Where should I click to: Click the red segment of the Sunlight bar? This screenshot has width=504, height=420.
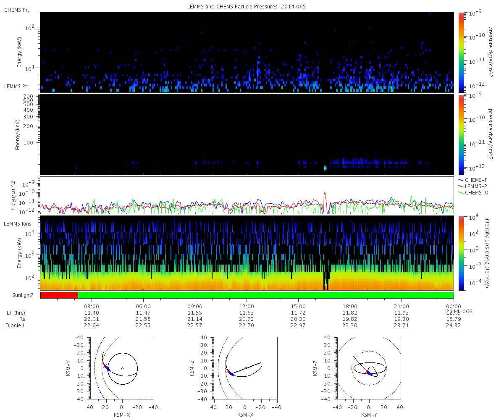pos(59,295)
